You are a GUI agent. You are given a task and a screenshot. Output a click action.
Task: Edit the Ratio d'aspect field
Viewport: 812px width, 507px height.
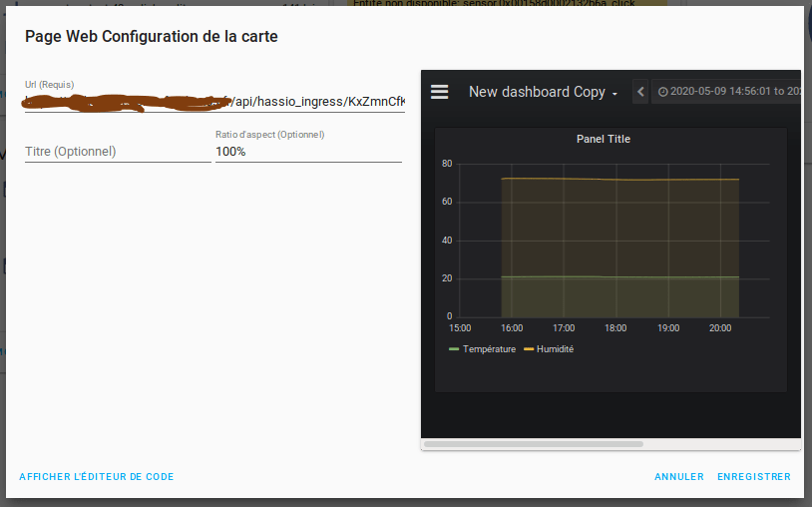pyautogui.click(x=308, y=152)
